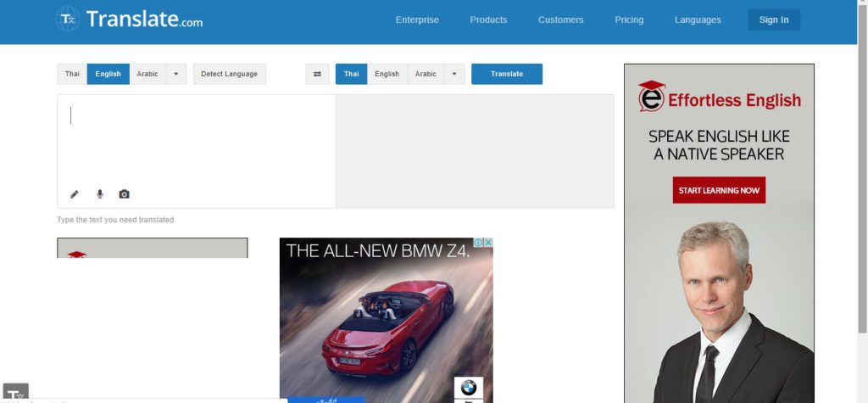Click the Detect Language button
Screen dimensions: 868x403
pyautogui.click(x=229, y=74)
